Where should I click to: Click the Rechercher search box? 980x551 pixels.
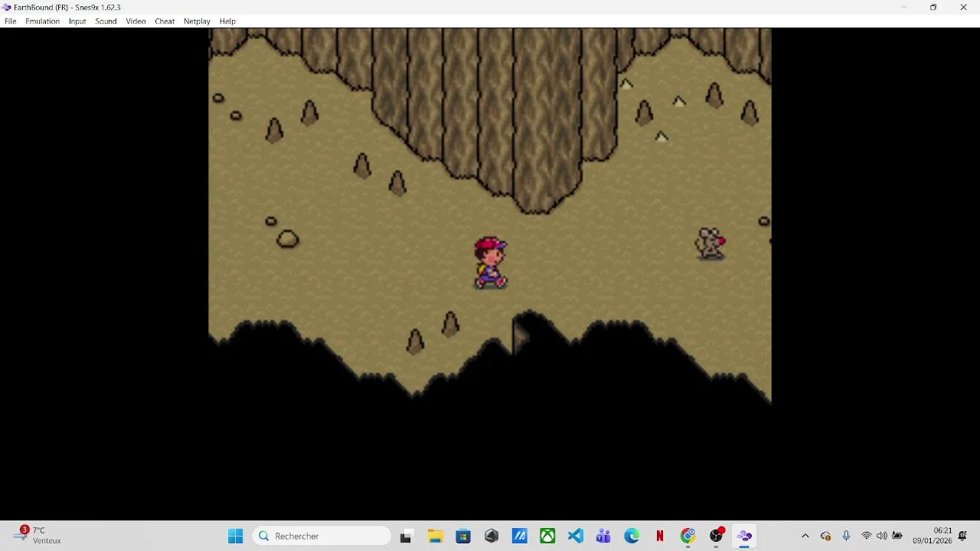[322, 536]
